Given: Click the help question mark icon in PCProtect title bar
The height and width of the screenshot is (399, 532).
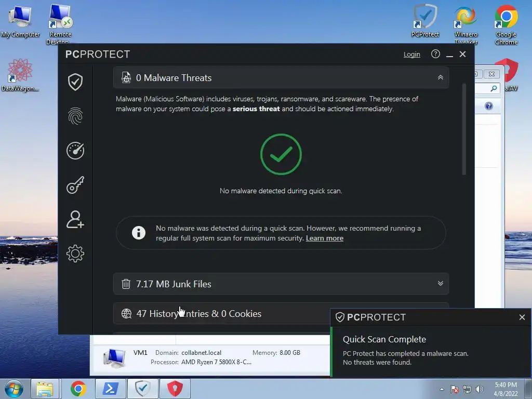Looking at the screenshot, I should (x=435, y=54).
